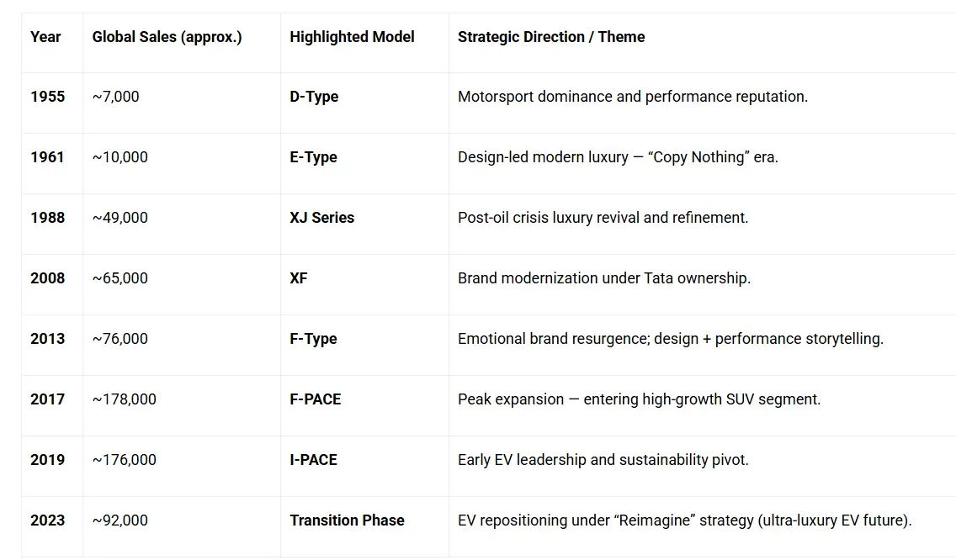Click the D-Type model cell

pos(314,97)
